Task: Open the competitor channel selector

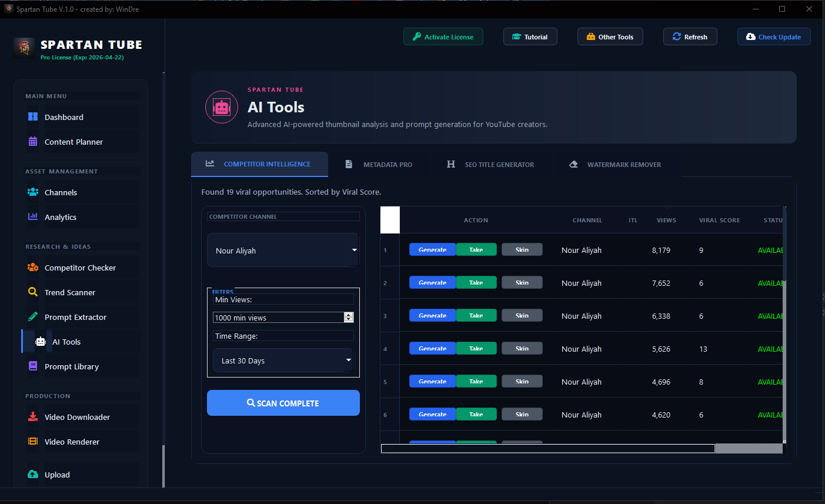Action: (283, 250)
